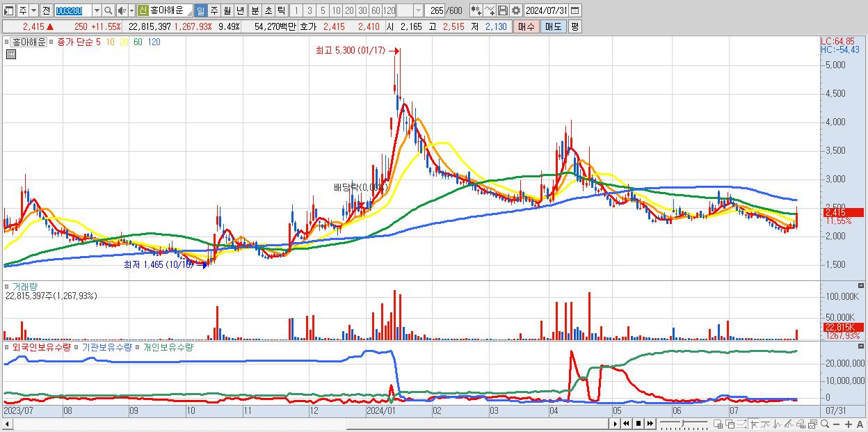Switch to monthly 월 chart period
Image resolution: width=868 pixels, height=432 pixels.
point(227,10)
